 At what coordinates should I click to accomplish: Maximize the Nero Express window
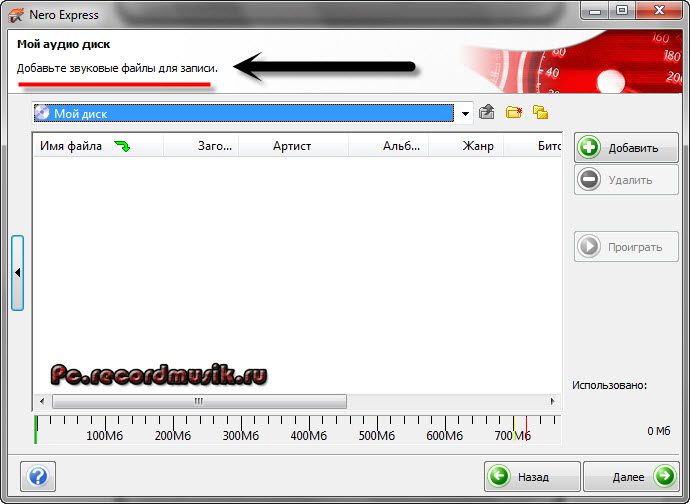(x=621, y=11)
